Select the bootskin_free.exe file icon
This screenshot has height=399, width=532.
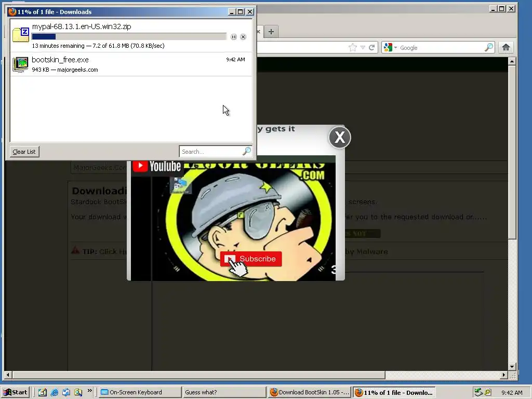click(20, 64)
